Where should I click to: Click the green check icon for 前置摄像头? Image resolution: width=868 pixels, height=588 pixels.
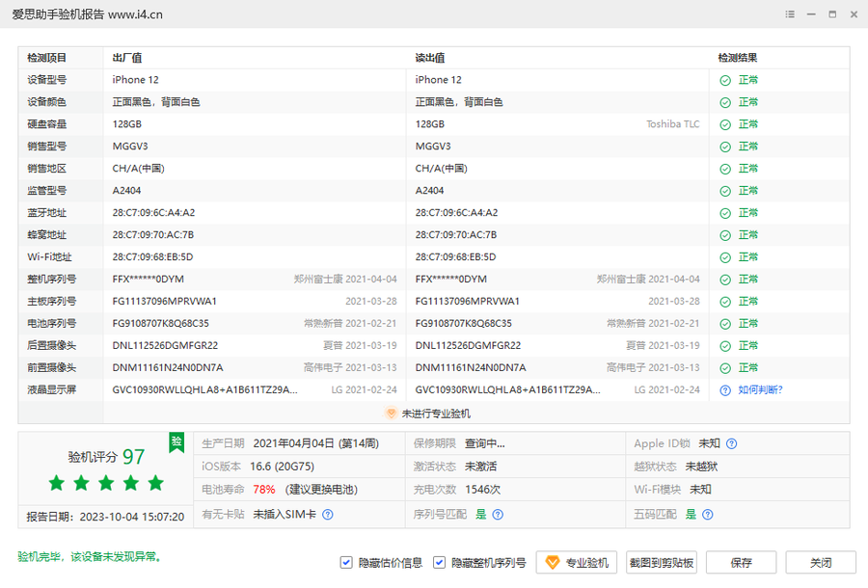725,368
